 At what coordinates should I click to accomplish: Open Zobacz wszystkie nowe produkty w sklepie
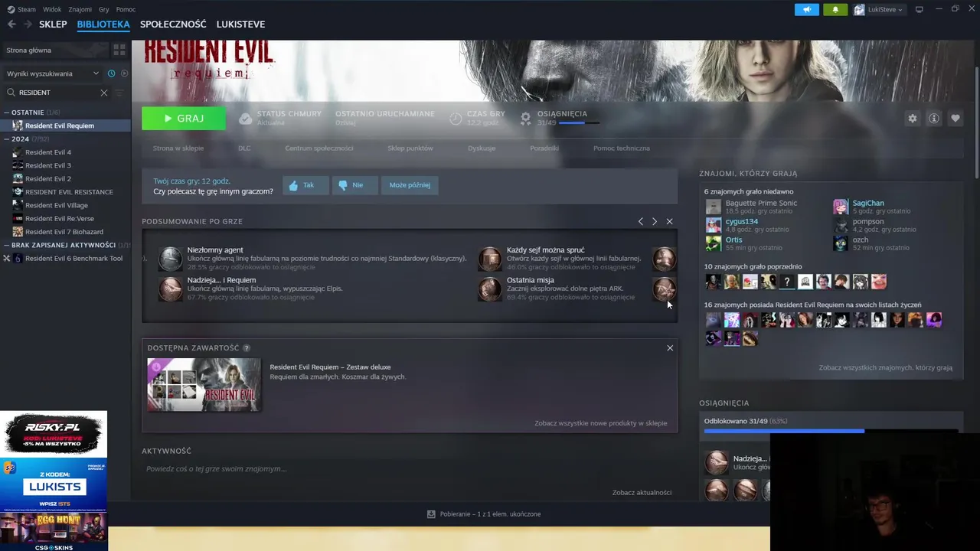[601, 423]
